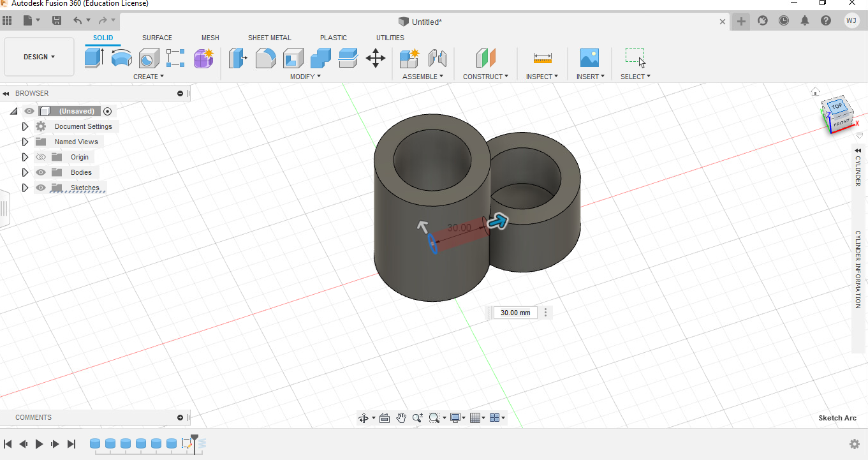Open the Design workspace switcher

pyautogui.click(x=39, y=57)
